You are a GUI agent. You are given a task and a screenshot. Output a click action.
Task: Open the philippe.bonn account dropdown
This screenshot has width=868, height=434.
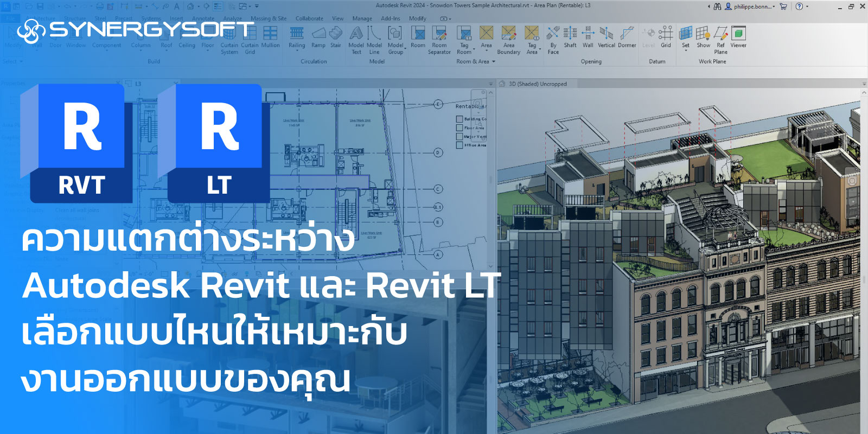(x=755, y=7)
